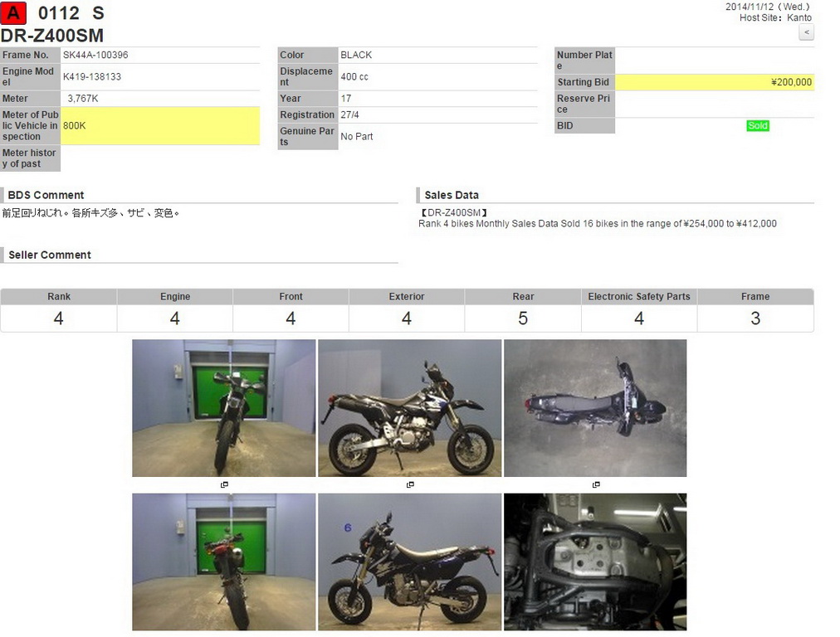840x637 pixels.
Task: Select the Rank column header
Action: point(59,297)
